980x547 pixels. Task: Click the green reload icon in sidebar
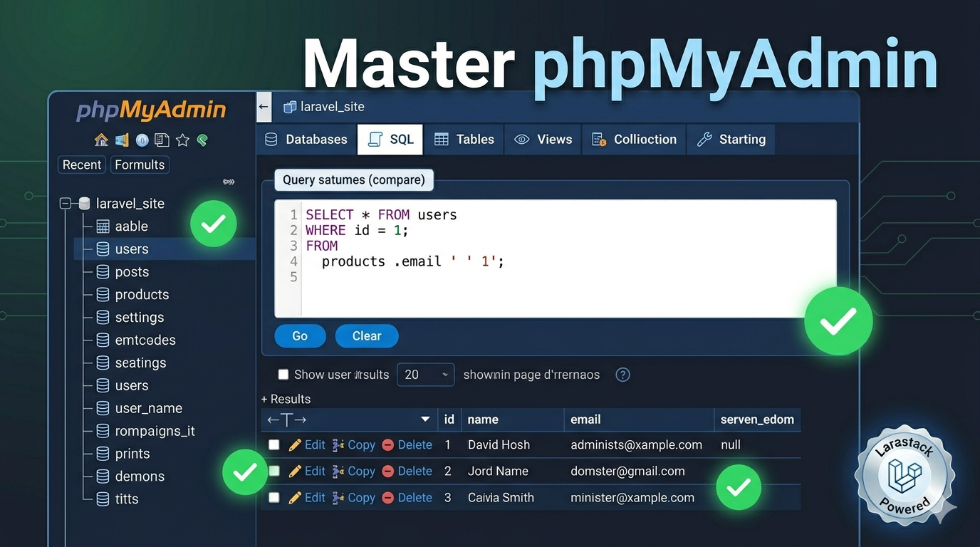(x=202, y=140)
